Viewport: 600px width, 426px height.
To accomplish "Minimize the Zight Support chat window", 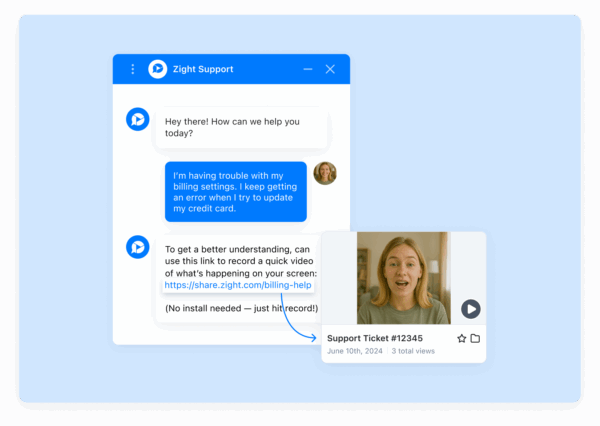I will click(308, 69).
